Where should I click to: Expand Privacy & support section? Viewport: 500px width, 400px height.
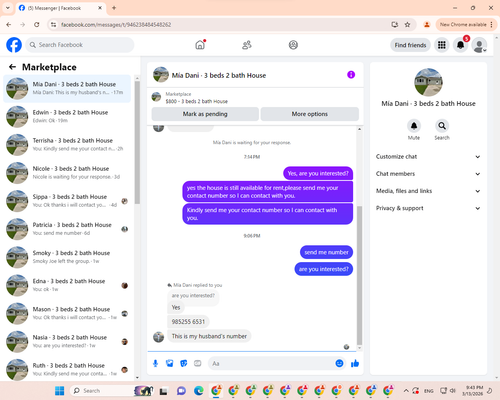point(428,208)
